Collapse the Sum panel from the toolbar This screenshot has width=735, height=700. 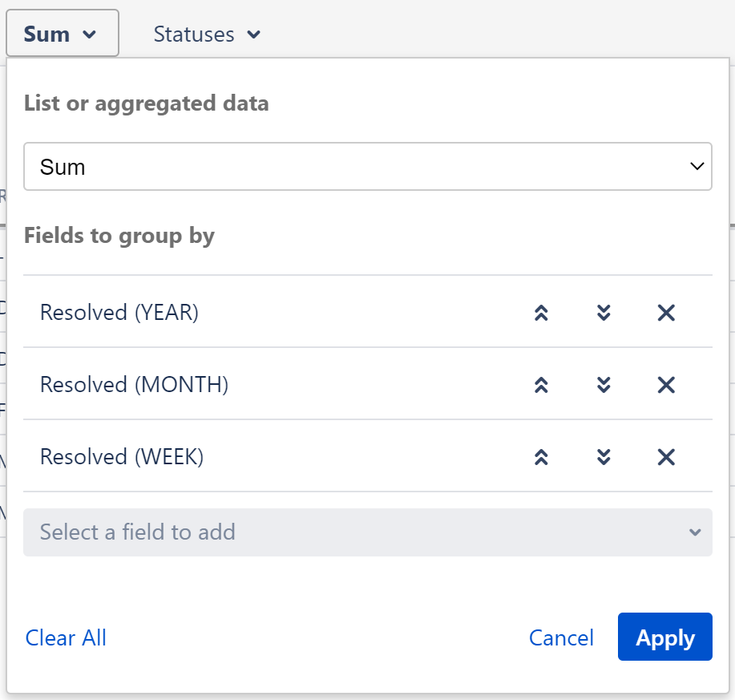coord(62,34)
